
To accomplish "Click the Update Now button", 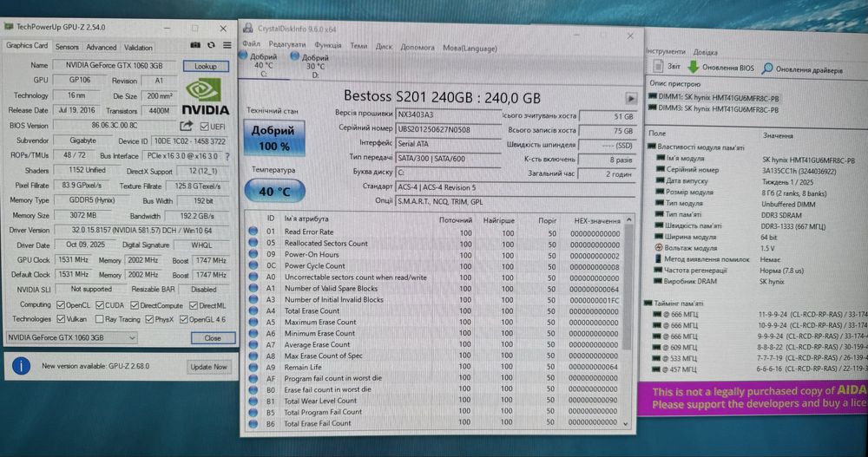I will [208, 366].
